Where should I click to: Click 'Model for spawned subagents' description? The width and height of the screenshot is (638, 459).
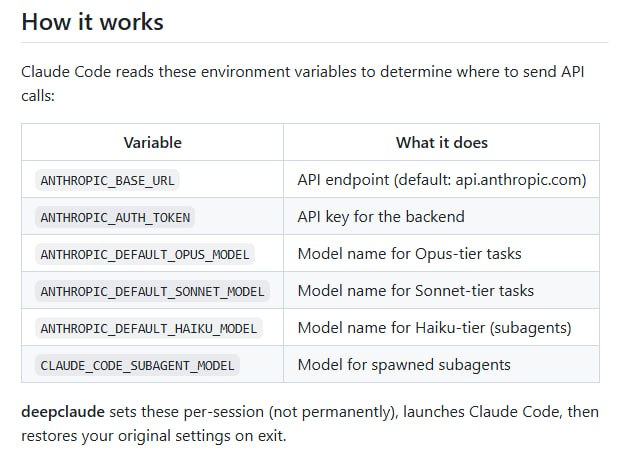[x=404, y=365]
